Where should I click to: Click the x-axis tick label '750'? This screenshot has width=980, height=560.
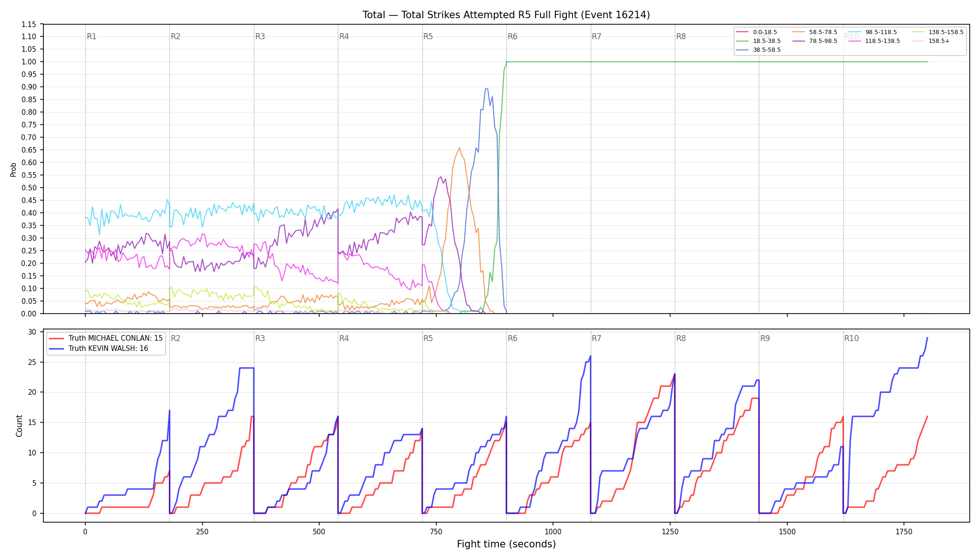point(436,532)
